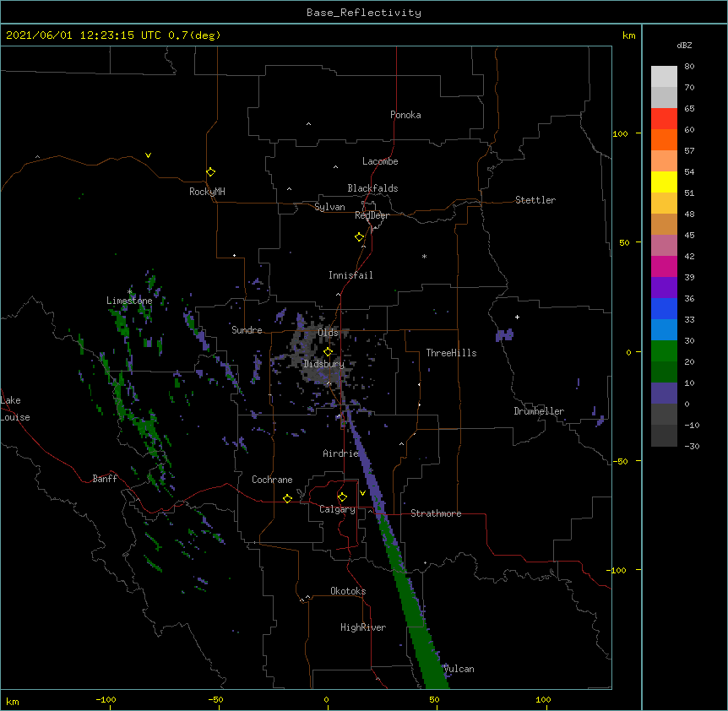
Task: Click the yellow diamond marker between Olds and Didsbury
Action: click(x=328, y=351)
